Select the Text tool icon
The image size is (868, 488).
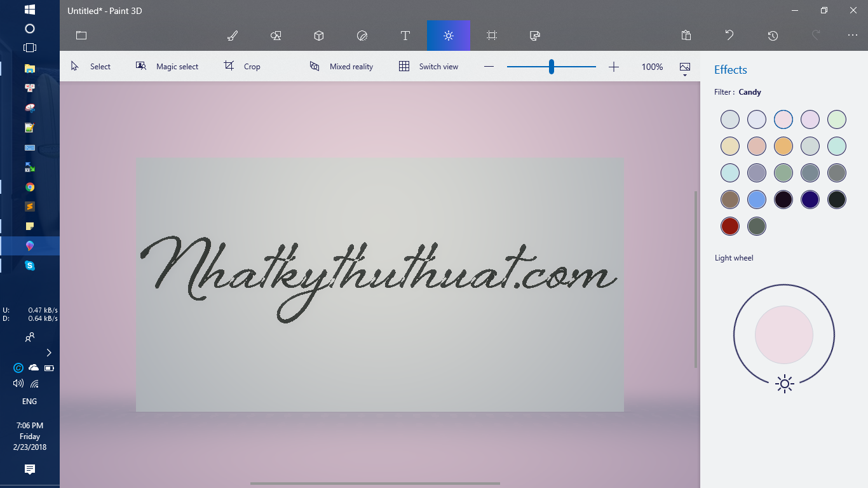[405, 36]
